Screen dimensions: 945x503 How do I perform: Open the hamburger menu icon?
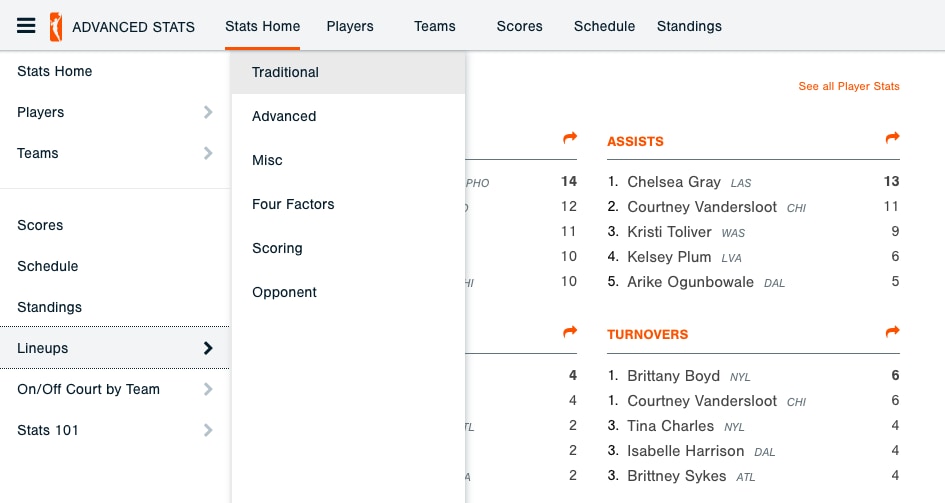coord(26,26)
